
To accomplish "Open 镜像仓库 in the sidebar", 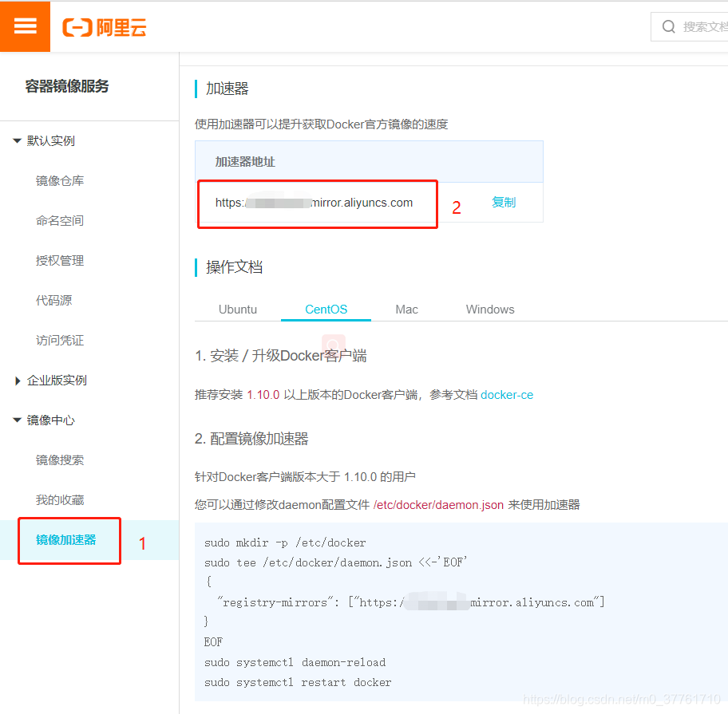I will coord(60,181).
